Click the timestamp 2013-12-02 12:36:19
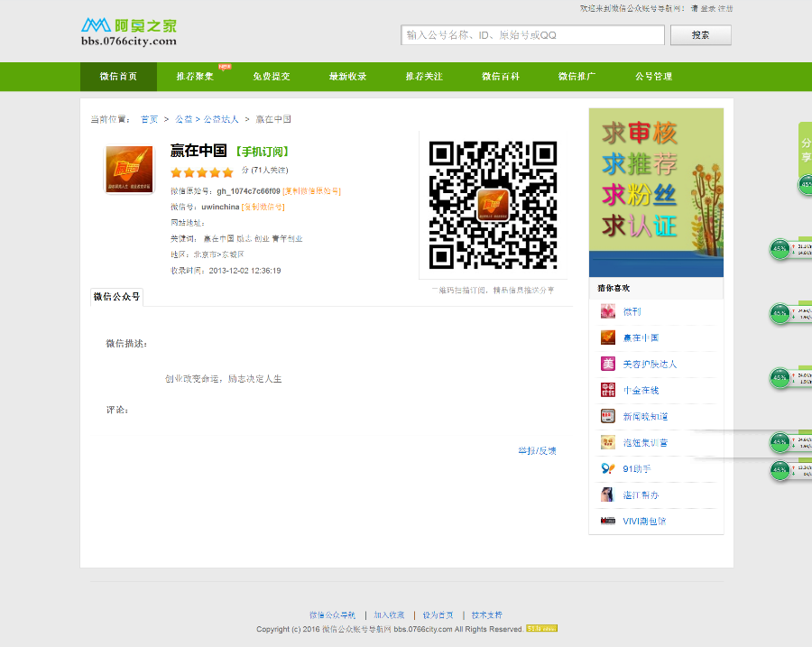Viewport: 812px width, 647px height. [245, 271]
